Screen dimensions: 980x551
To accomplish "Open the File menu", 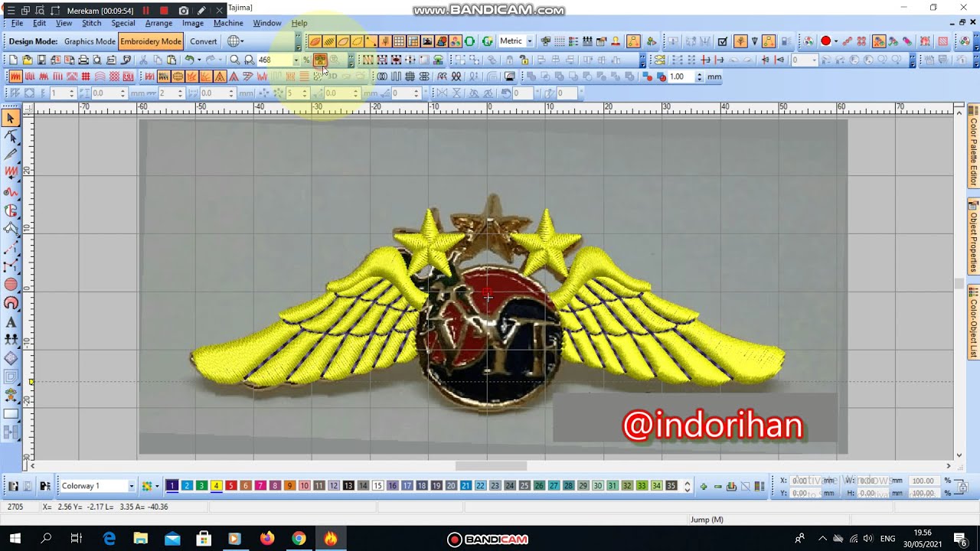I will 17,23.
